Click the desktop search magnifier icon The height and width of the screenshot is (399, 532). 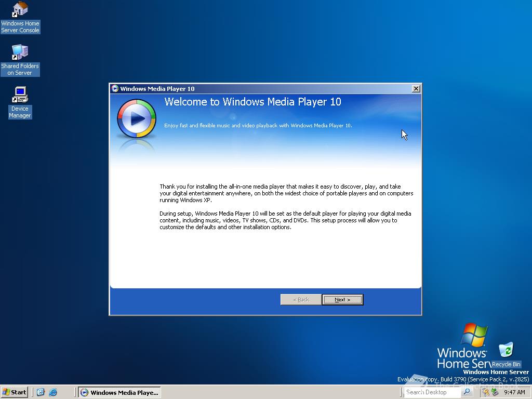467,392
